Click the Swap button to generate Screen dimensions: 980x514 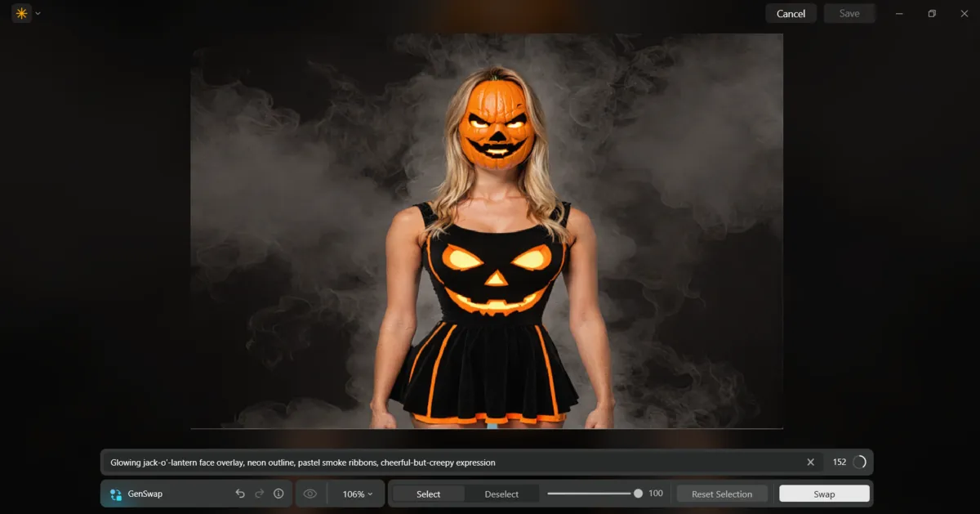823,494
